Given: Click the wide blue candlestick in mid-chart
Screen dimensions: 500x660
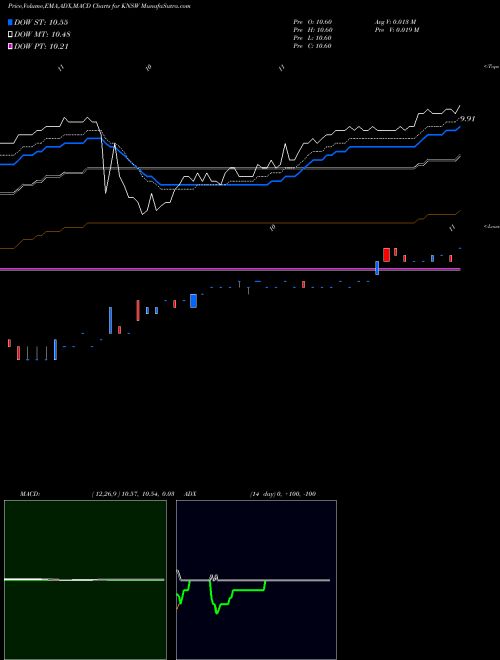Looking at the screenshot, I should click(194, 301).
